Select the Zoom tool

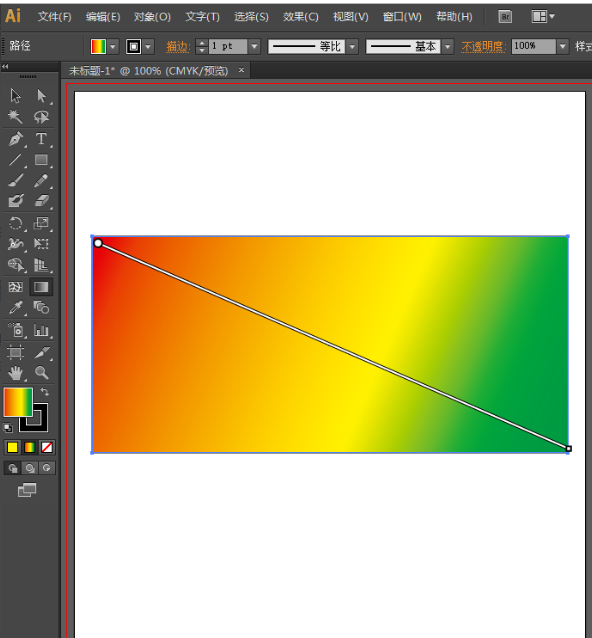[41, 372]
